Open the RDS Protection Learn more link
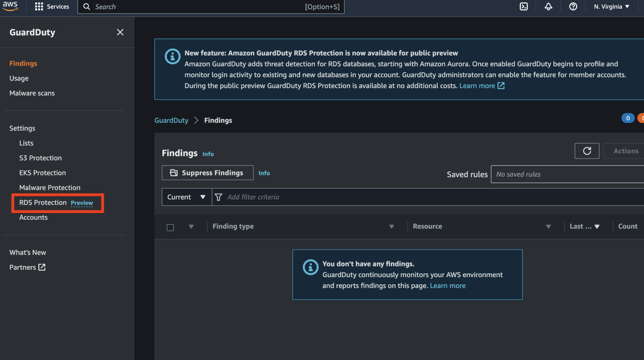Screen dimensions: 644x360 coord(478,86)
